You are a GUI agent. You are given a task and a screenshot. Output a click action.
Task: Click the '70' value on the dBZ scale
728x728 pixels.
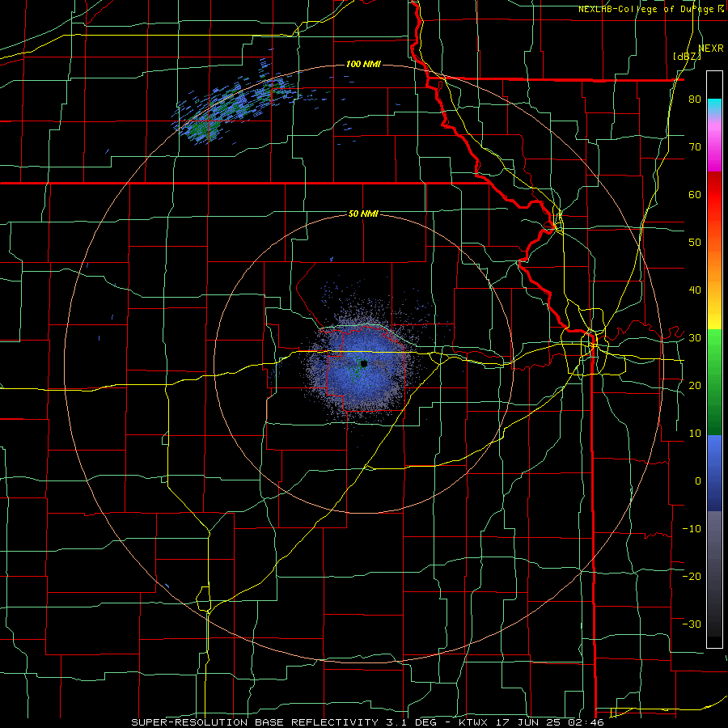[695, 147]
